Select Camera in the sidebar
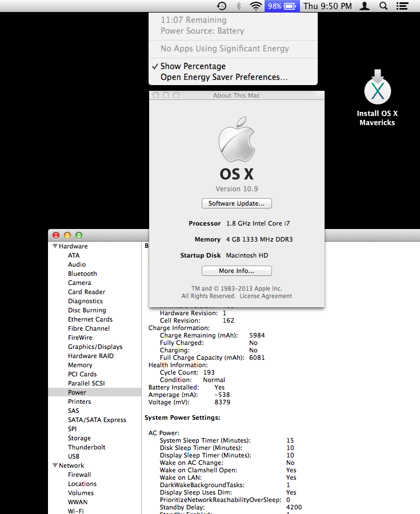This screenshot has height=514, width=420. pyautogui.click(x=79, y=283)
